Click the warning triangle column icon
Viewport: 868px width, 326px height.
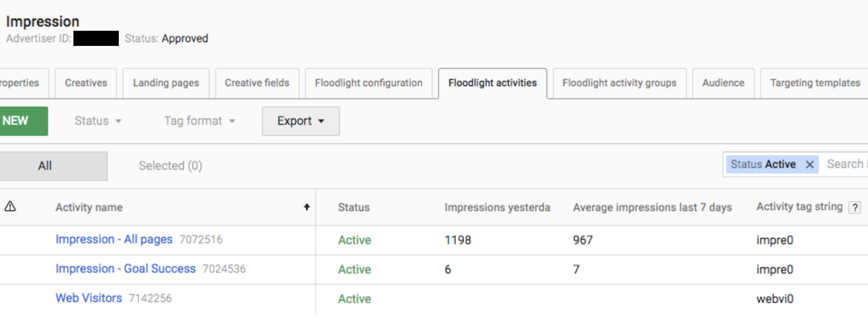click(10, 207)
